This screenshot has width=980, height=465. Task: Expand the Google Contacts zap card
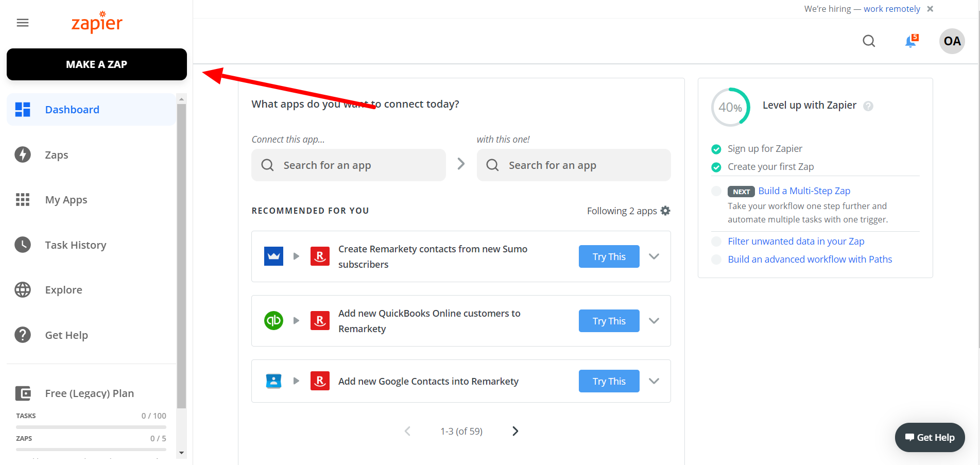654,381
